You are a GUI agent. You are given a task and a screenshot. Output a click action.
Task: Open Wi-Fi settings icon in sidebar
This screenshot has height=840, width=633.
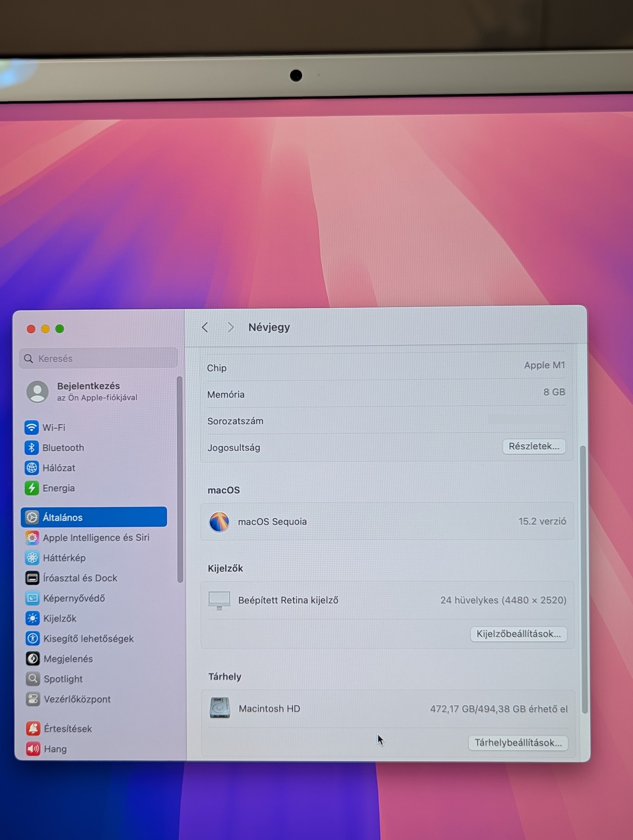pyautogui.click(x=31, y=427)
